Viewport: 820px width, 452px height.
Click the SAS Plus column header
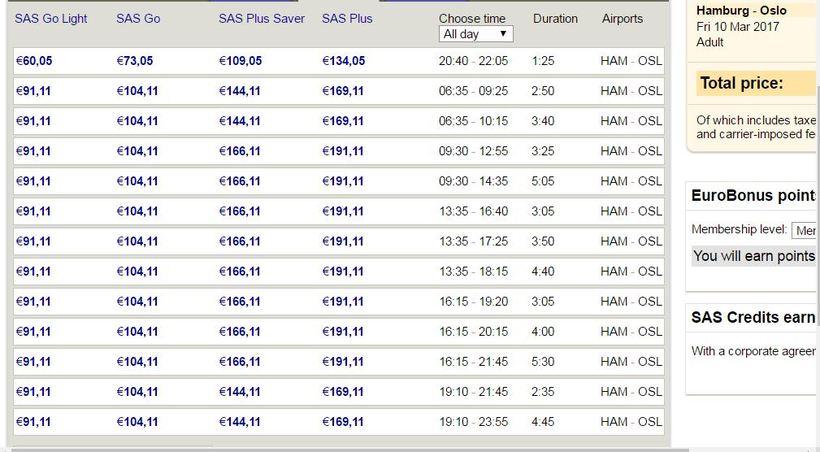[x=347, y=19]
